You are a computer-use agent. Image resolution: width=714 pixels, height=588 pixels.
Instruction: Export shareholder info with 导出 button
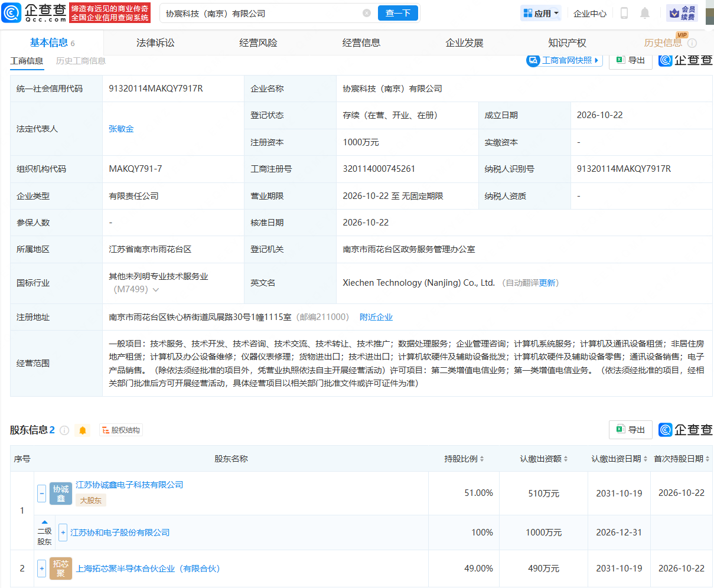(631, 430)
